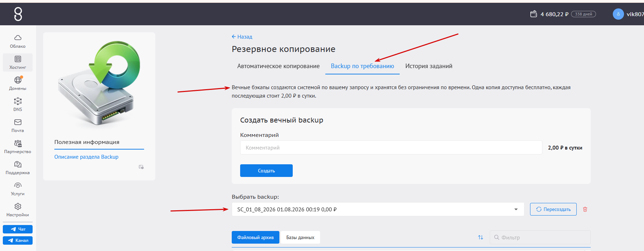Select the Файловый архив tab
The height and width of the screenshot is (251, 644).
(256, 237)
